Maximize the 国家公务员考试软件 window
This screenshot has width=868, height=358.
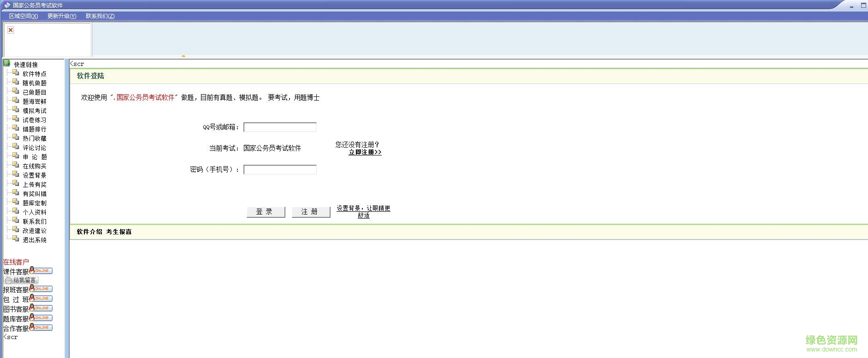(x=863, y=6)
